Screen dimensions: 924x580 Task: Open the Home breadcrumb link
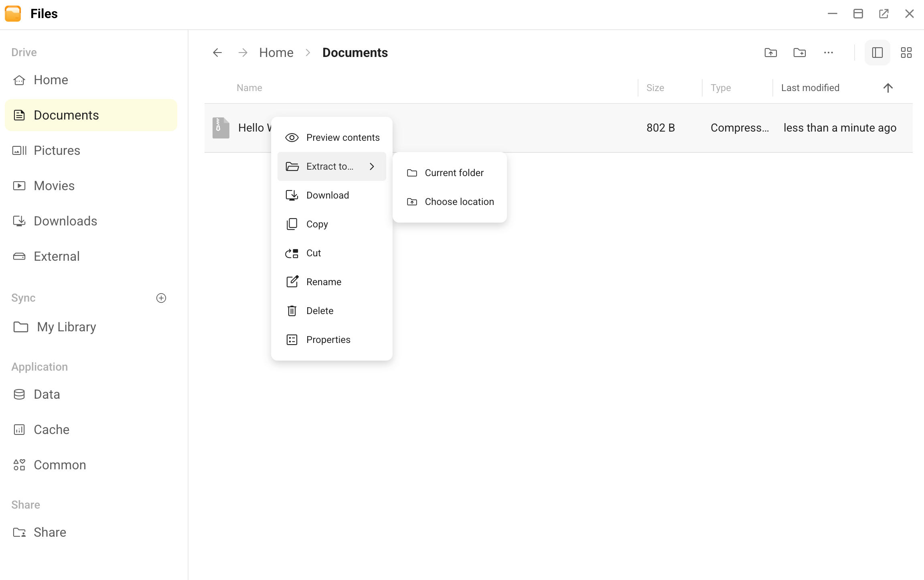tap(276, 53)
